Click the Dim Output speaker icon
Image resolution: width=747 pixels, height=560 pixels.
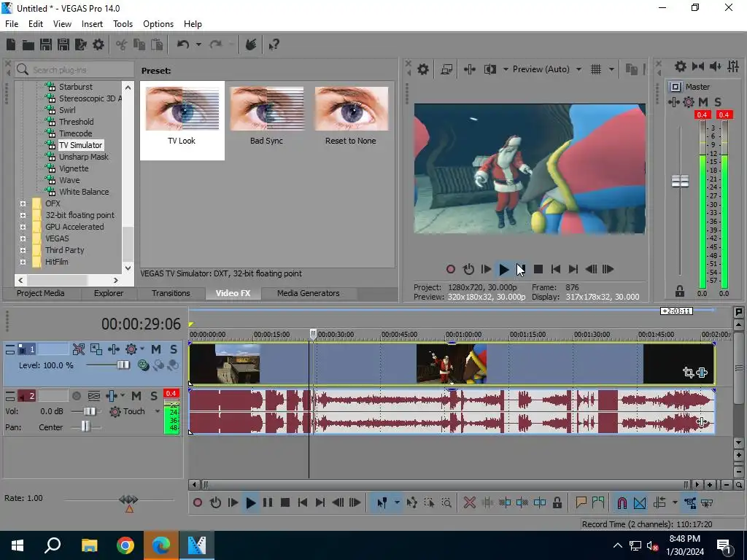716,66
